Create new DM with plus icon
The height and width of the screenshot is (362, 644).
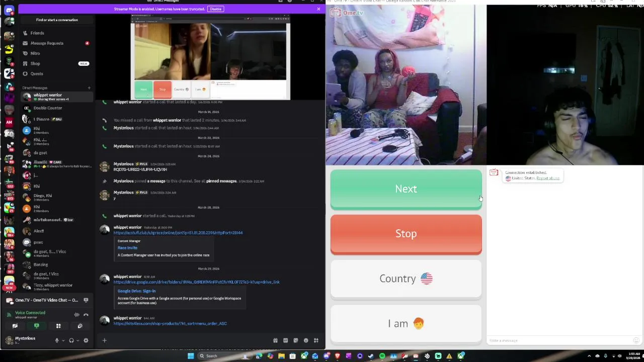tap(89, 88)
